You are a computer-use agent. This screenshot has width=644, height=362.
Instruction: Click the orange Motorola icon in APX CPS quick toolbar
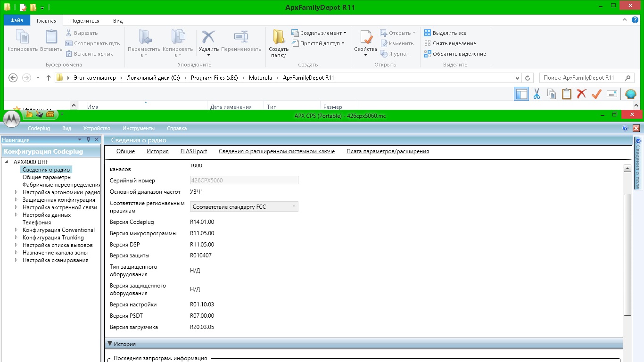pyautogui.click(x=50, y=115)
